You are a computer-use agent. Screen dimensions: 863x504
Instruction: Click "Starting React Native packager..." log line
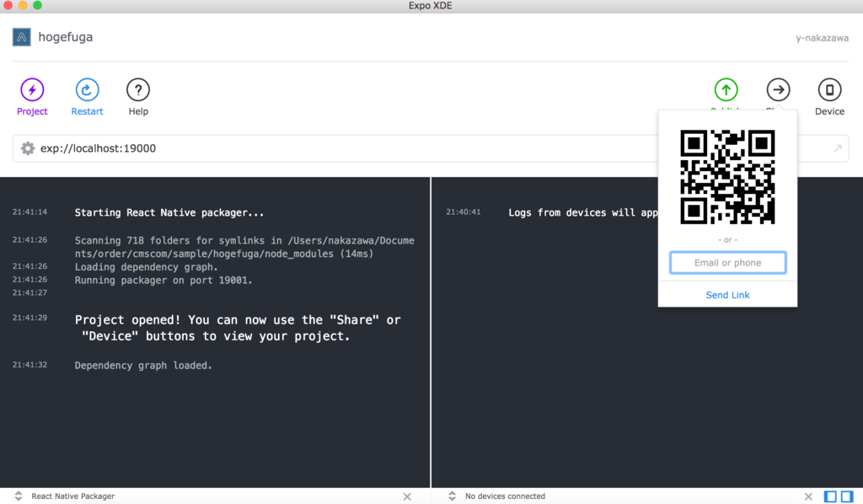[x=169, y=212]
